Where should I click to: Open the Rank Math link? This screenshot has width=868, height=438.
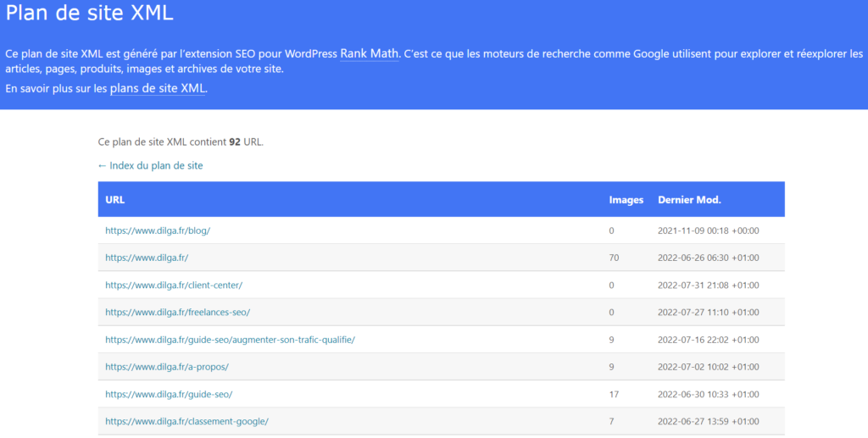point(369,53)
